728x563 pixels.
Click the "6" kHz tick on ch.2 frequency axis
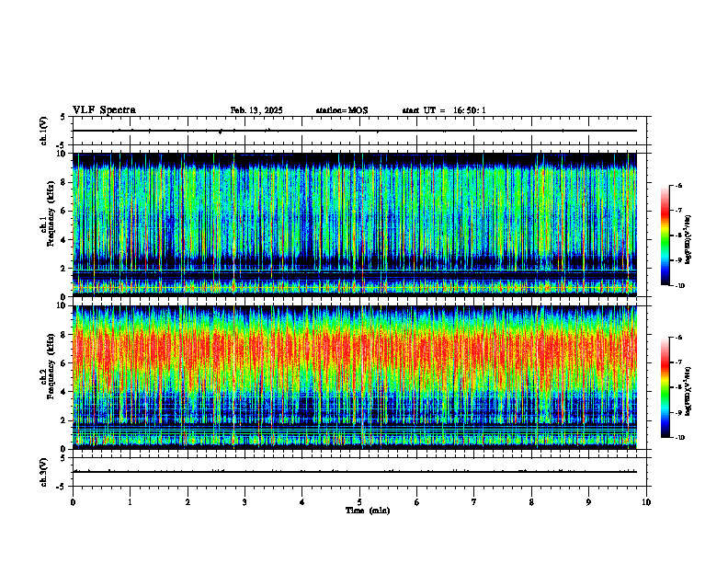coord(64,363)
